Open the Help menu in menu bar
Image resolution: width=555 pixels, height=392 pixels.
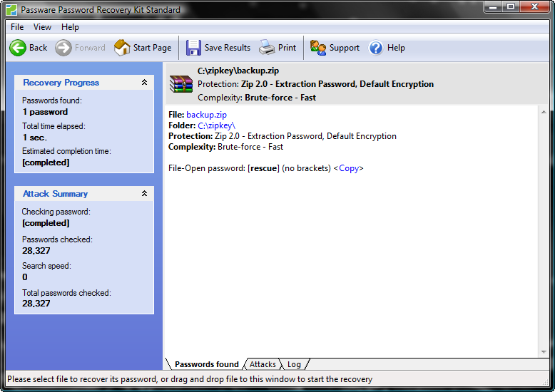pyautogui.click(x=70, y=27)
